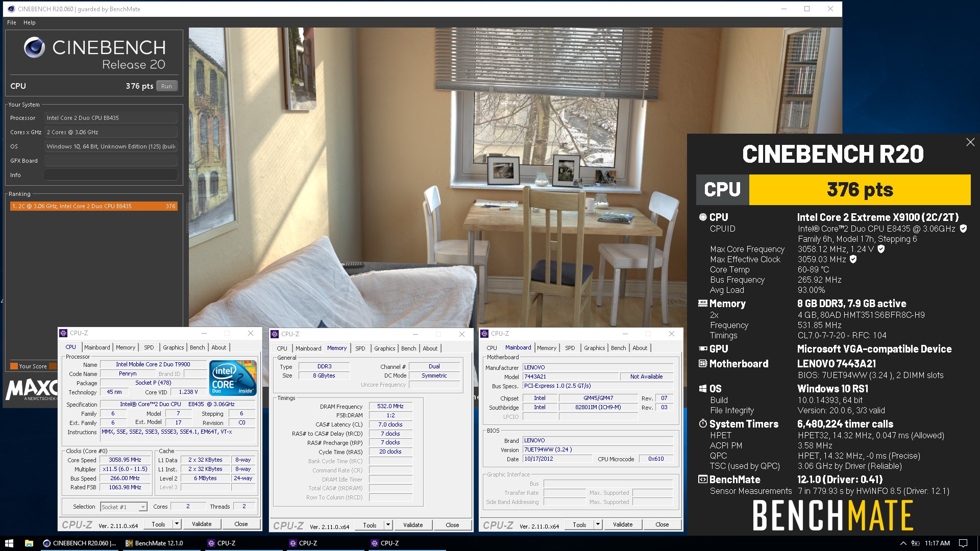The height and width of the screenshot is (551, 980).
Task: Click the verified shield beside Max Core Frequency
Action: [x=881, y=249]
